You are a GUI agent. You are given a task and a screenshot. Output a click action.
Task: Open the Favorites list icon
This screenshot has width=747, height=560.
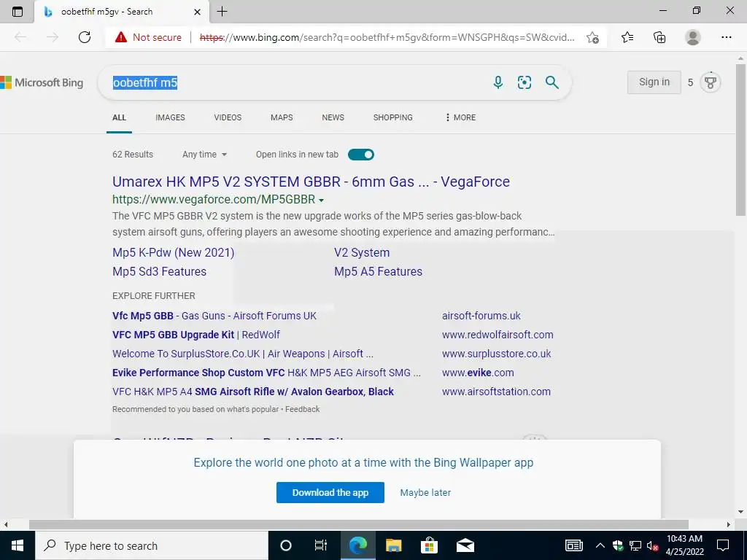[627, 37]
